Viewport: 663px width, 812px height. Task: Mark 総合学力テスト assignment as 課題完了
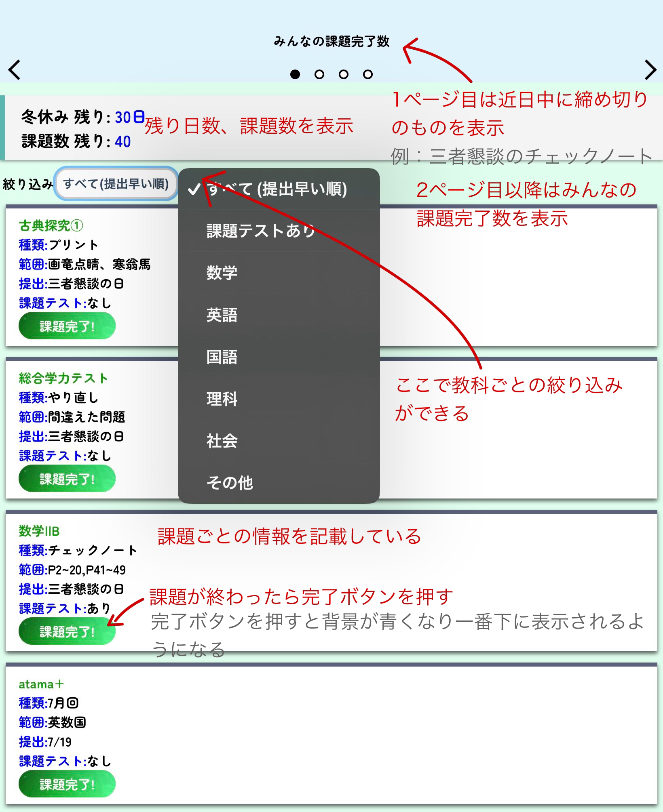click(67, 479)
